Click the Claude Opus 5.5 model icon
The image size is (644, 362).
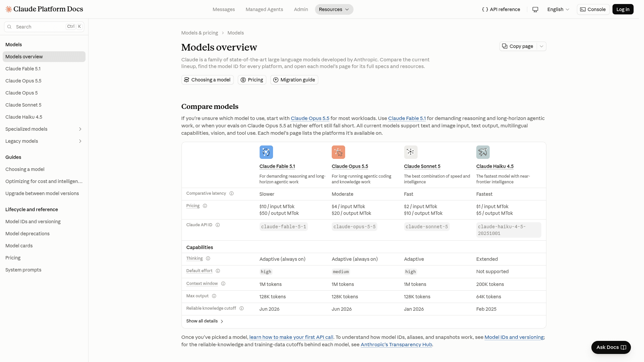[x=338, y=152]
